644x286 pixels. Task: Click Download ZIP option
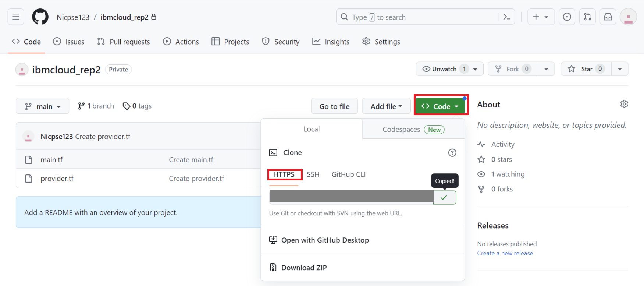pyautogui.click(x=304, y=268)
